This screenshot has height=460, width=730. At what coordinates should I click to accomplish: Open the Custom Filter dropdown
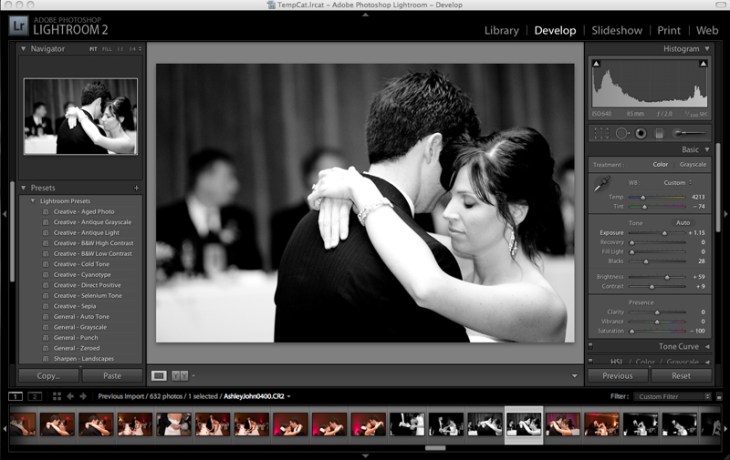pos(672,397)
